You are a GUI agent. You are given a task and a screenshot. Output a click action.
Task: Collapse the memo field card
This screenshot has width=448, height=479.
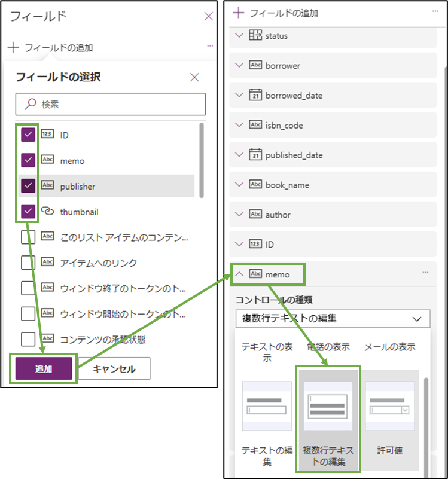click(x=239, y=274)
